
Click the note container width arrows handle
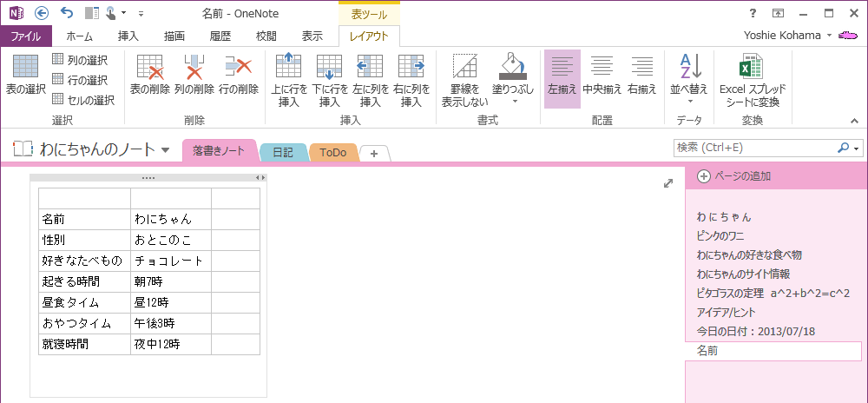tap(259, 178)
